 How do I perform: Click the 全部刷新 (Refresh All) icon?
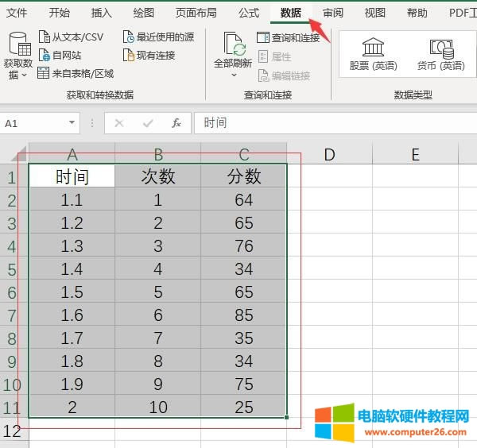234,44
